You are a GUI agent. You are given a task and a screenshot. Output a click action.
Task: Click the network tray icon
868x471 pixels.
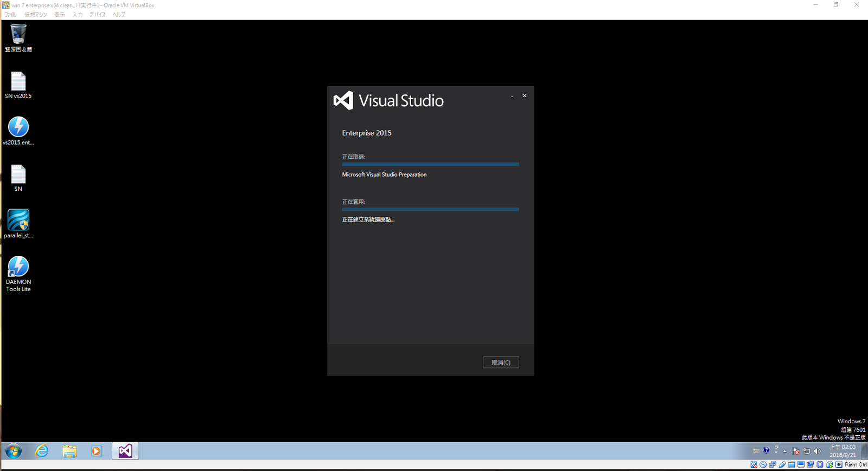click(x=807, y=451)
